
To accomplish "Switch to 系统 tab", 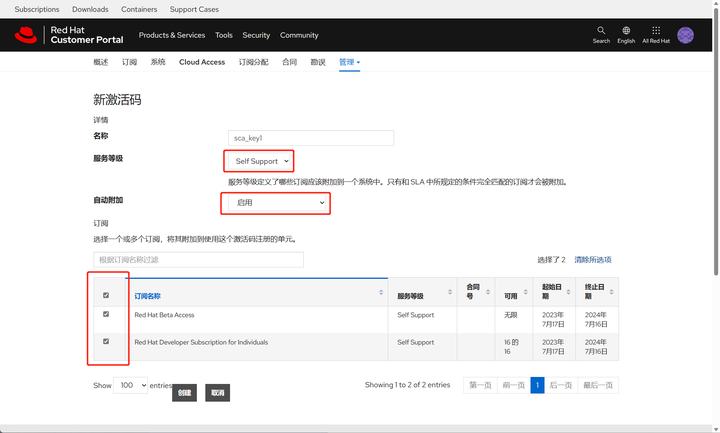I will (x=158, y=62).
